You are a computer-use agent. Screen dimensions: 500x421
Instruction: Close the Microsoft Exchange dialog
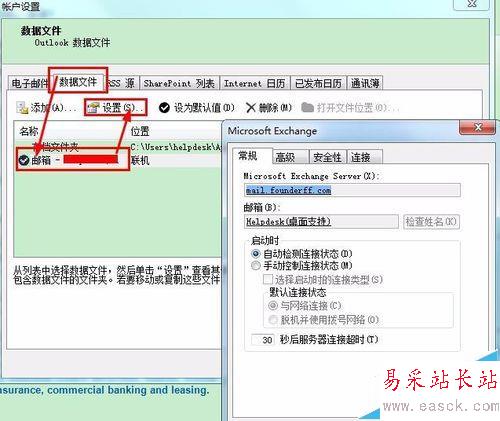click(x=478, y=127)
